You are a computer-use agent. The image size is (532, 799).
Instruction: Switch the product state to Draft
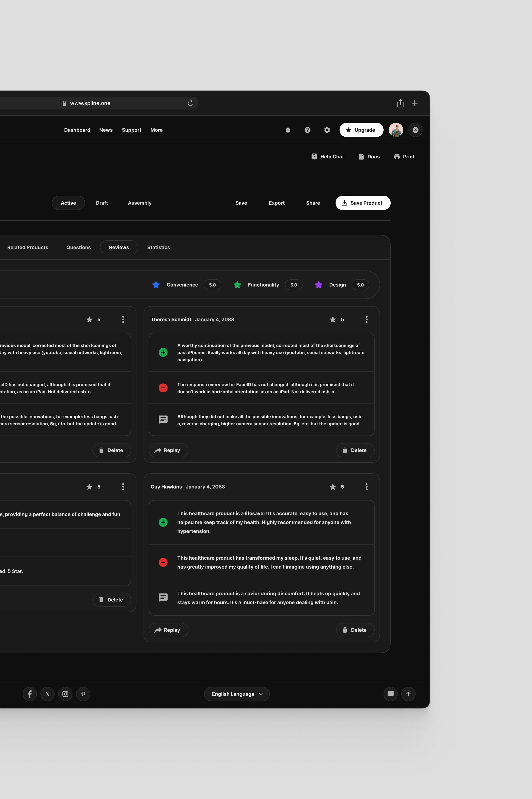[102, 203]
